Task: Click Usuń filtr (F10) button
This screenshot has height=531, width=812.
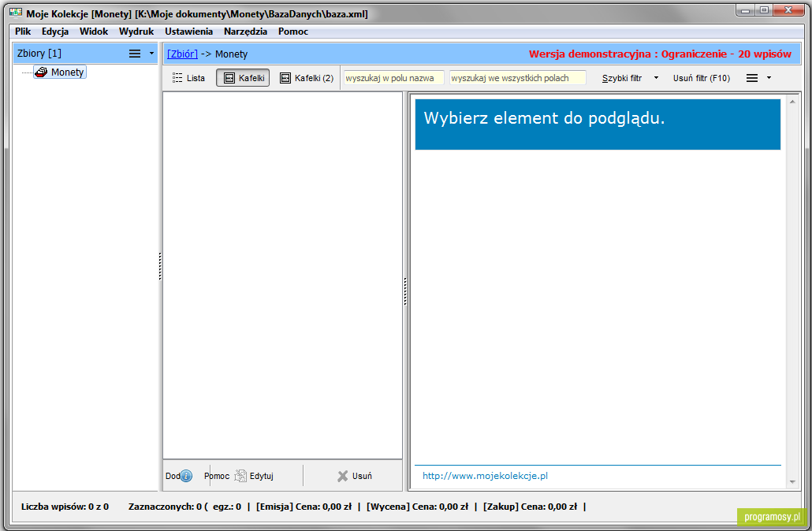Action: tap(701, 78)
